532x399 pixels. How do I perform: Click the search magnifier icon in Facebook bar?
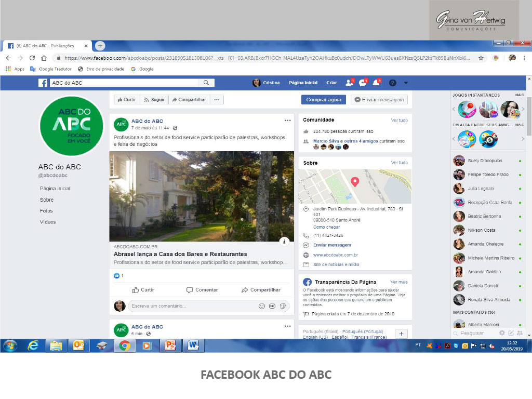tap(206, 83)
